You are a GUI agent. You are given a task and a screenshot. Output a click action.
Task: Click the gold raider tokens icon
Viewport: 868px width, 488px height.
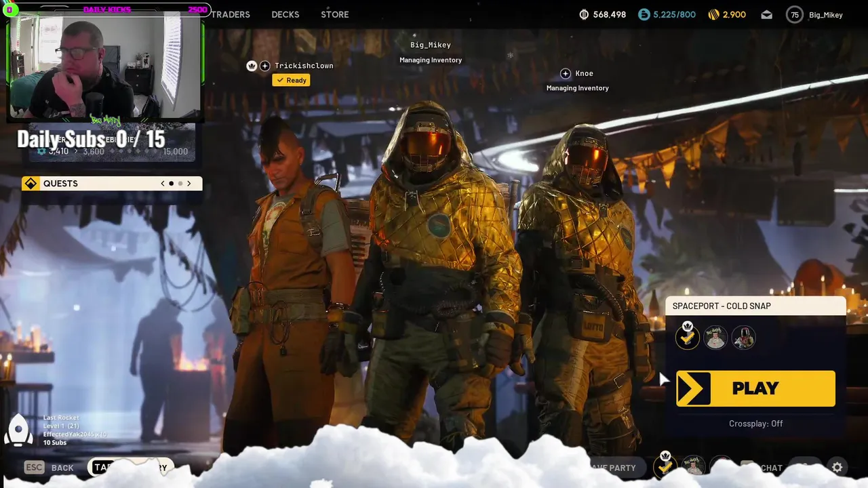(x=713, y=14)
